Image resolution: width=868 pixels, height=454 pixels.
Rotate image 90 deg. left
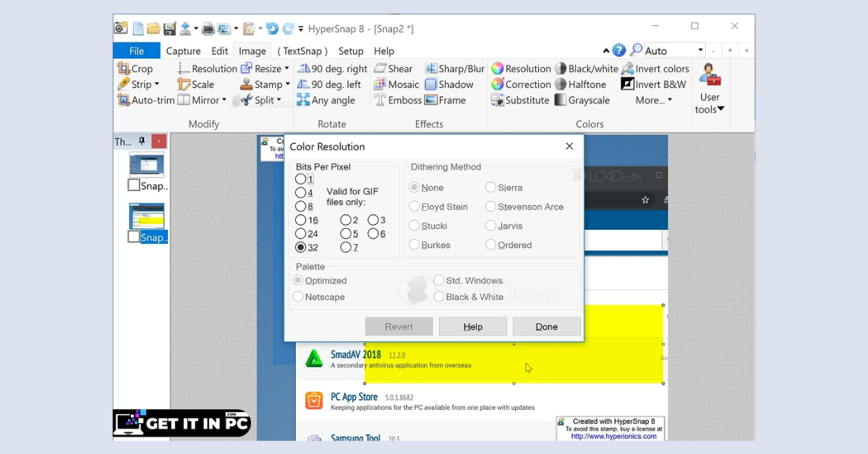pos(329,85)
